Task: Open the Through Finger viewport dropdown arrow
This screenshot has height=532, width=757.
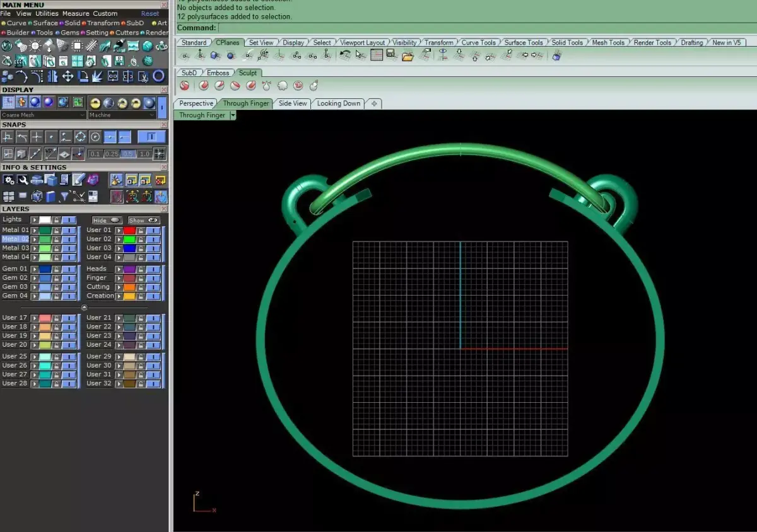Action: 233,115
